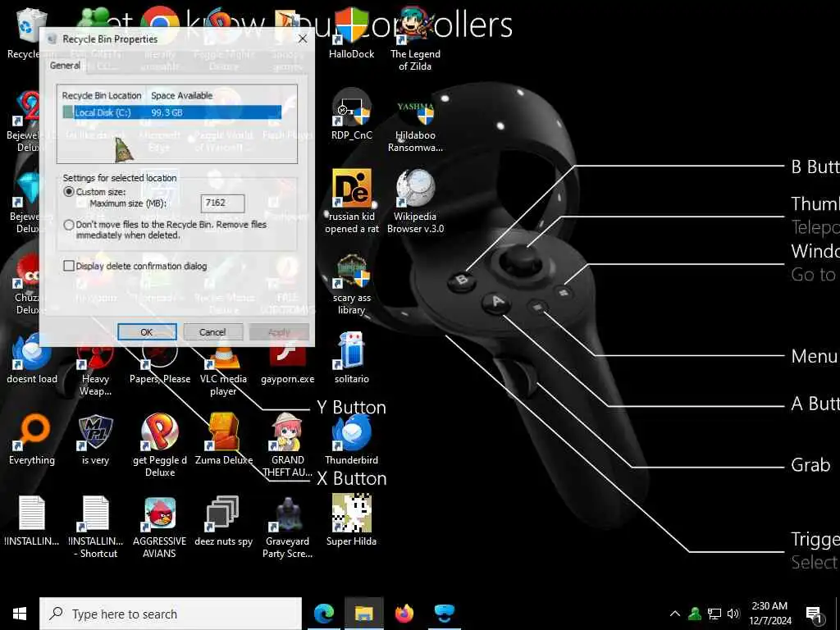840x630 pixels.
Task: Open File Explorer from the taskbar
Action: [363, 614]
